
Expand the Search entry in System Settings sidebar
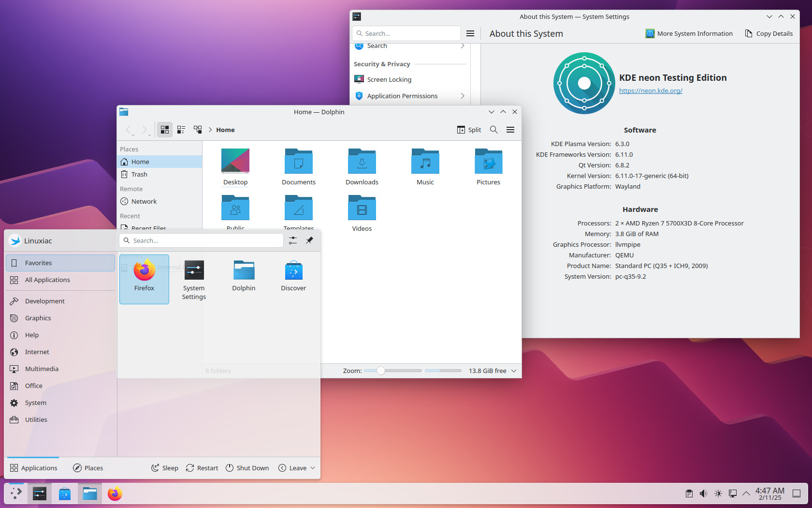tap(463, 46)
